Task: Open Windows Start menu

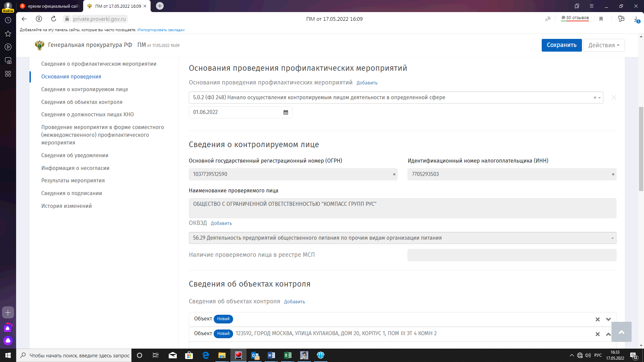Action: click(x=8, y=355)
